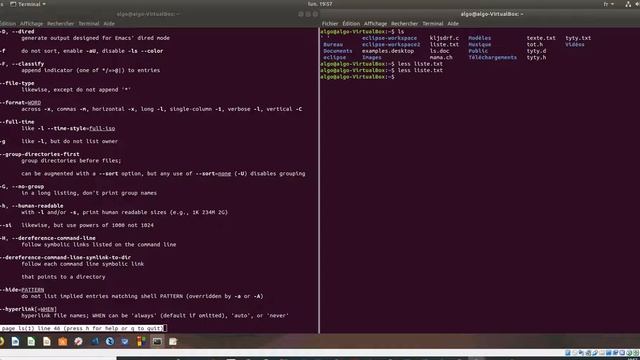Open the text editor notepad icon in dock

pos(173,341)
